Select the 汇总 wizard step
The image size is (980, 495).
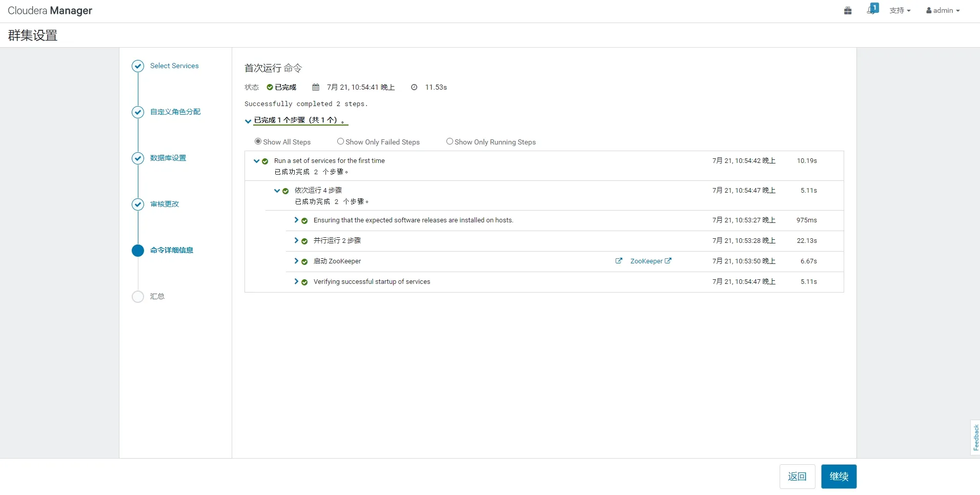tap(157, 296)
